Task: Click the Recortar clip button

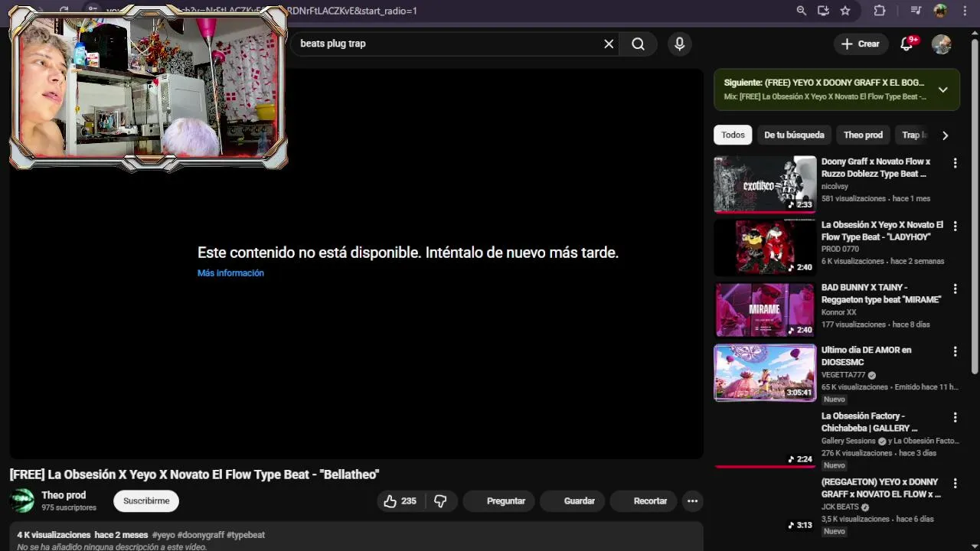Action: (x=643, y=500)
